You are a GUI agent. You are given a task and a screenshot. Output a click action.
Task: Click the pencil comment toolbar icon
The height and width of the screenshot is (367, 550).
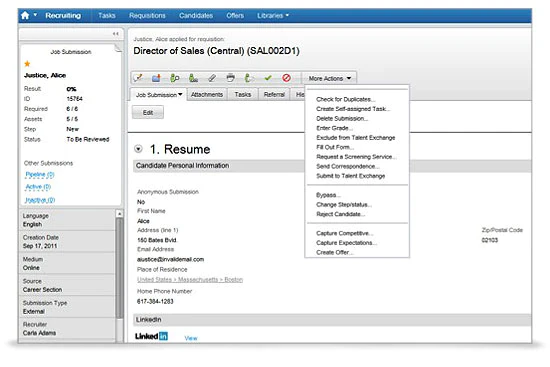(x=138, y=78)
